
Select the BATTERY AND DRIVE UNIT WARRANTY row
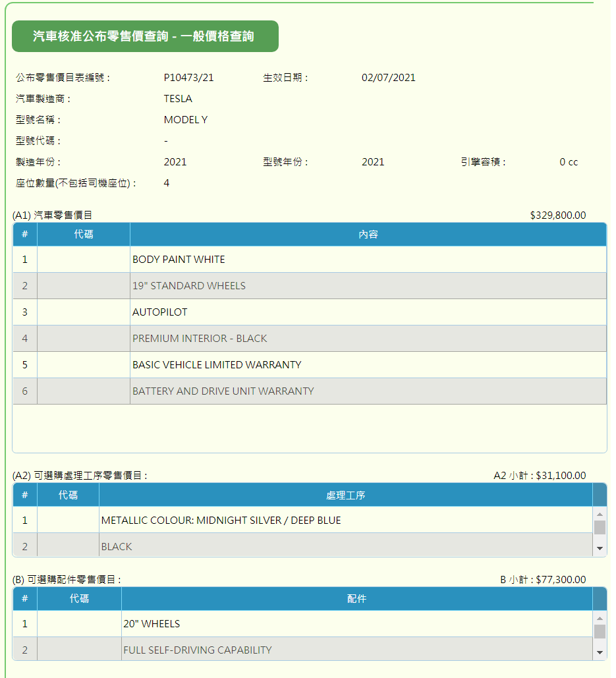tap(310, 391)
